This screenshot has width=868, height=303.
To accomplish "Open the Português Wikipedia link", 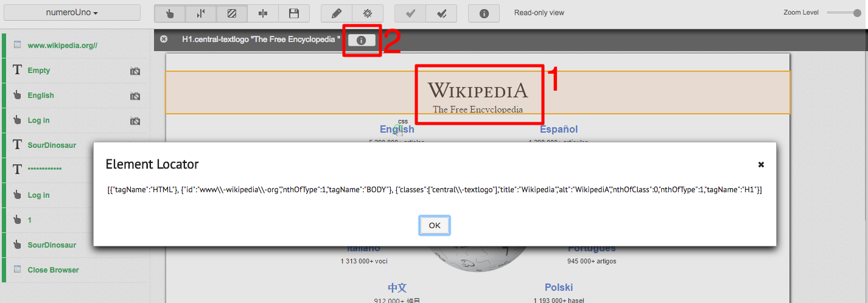I will point(592,249).
